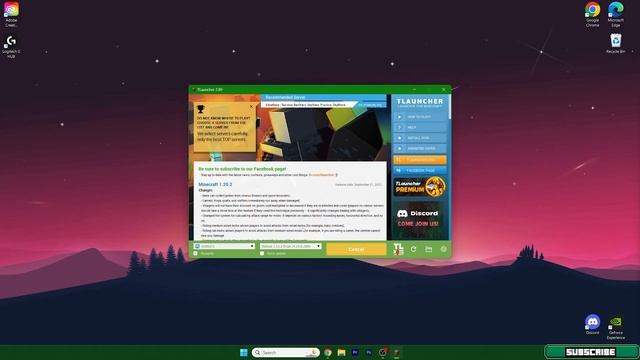Open the orange TLauncher.org sidebar button
The image size is (640, 360).
pos(420,160)
